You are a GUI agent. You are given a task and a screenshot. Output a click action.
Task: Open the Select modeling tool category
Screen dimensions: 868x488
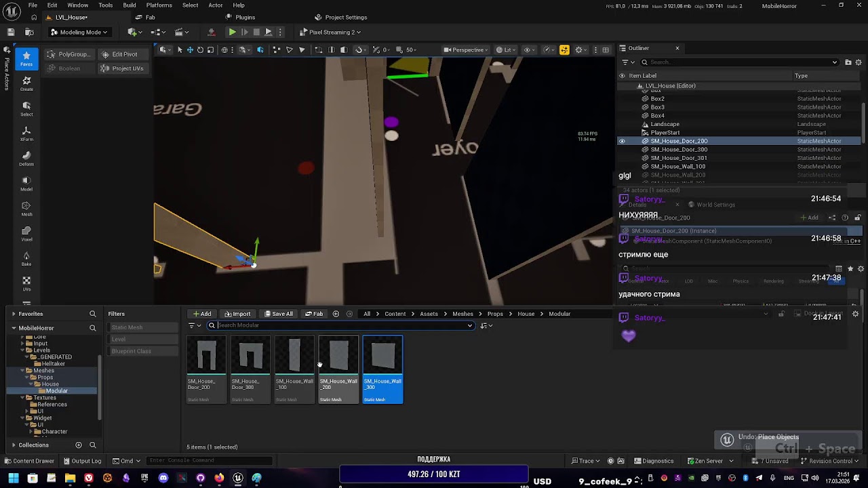[26, 108]
